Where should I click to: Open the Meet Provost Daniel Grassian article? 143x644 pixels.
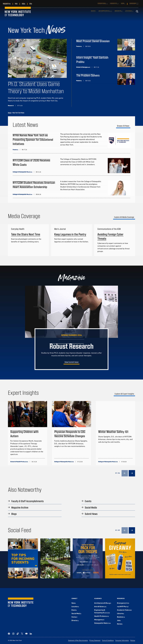click(93, 41)
